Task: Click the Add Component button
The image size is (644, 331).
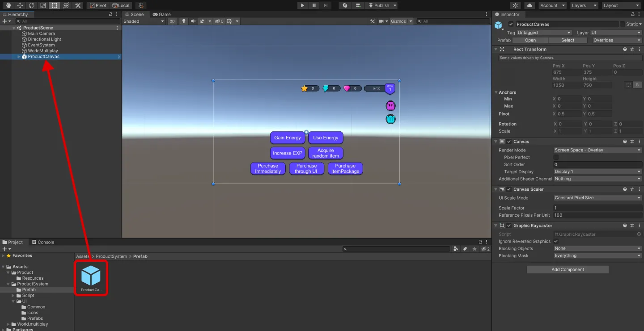Action: tap(568, 269)
